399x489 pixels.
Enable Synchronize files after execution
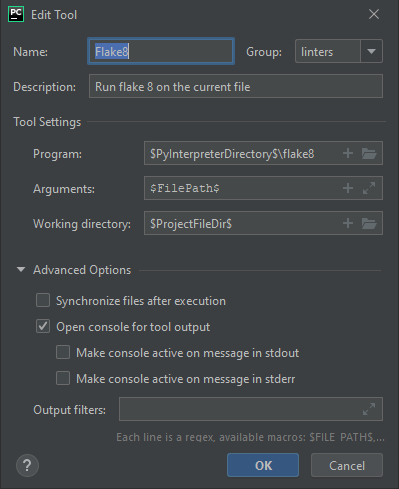pyautogui.click(x=43, y=300)
